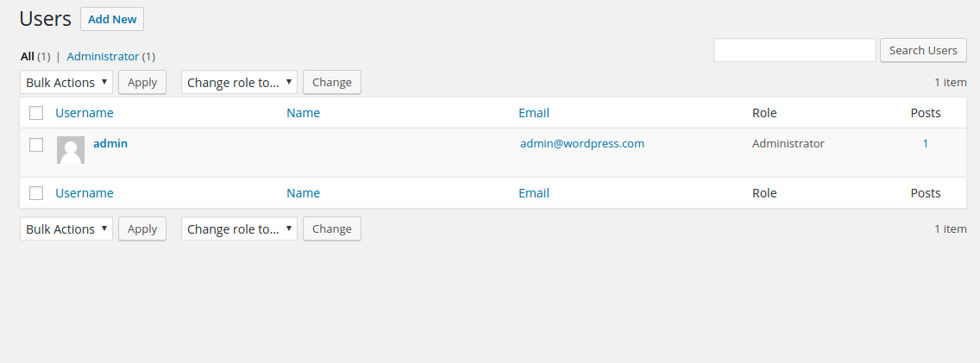Open the bottom Bulk Actions dropdown
The width and height of the screenshot is (980, 363).
coord(66,229)
